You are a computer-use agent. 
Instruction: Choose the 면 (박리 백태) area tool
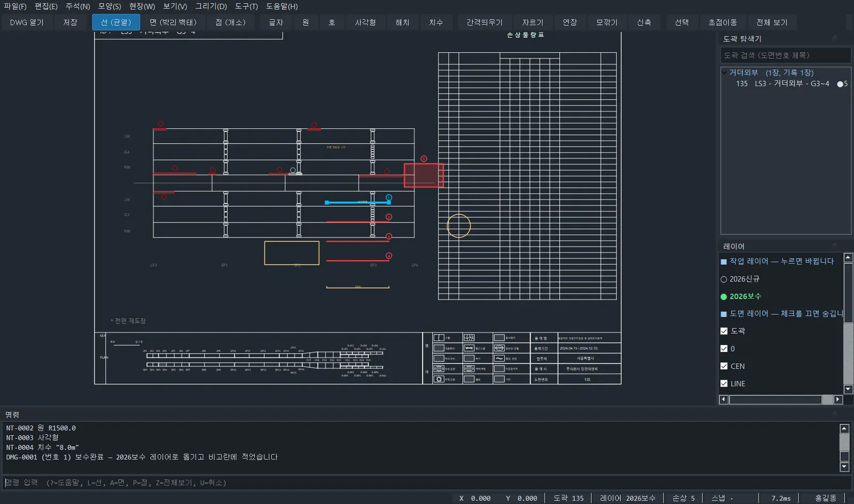pos(173,22)
